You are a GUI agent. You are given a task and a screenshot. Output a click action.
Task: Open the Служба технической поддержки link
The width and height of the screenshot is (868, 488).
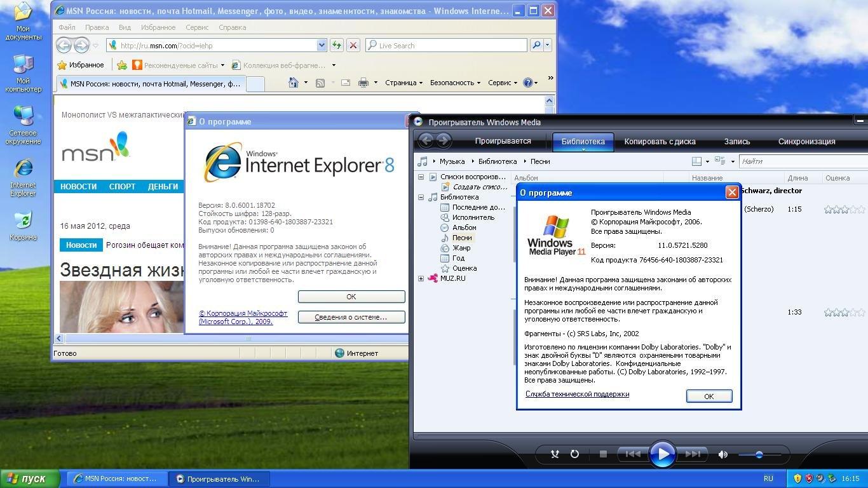click(x=577, y=394)
